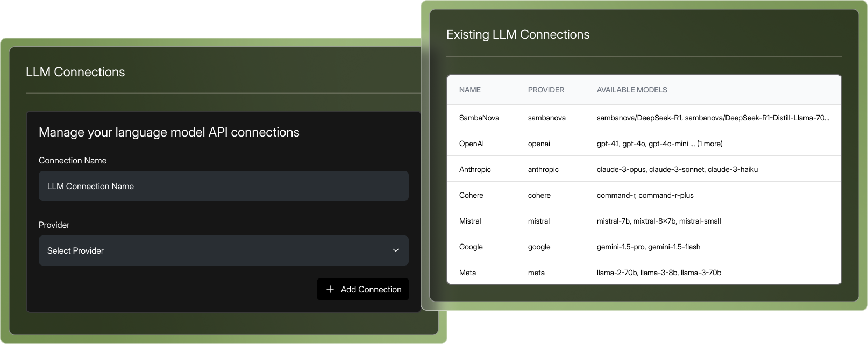Select the Google connection name cell
Screen dimensions: 868x344
[x=471, y=247]
